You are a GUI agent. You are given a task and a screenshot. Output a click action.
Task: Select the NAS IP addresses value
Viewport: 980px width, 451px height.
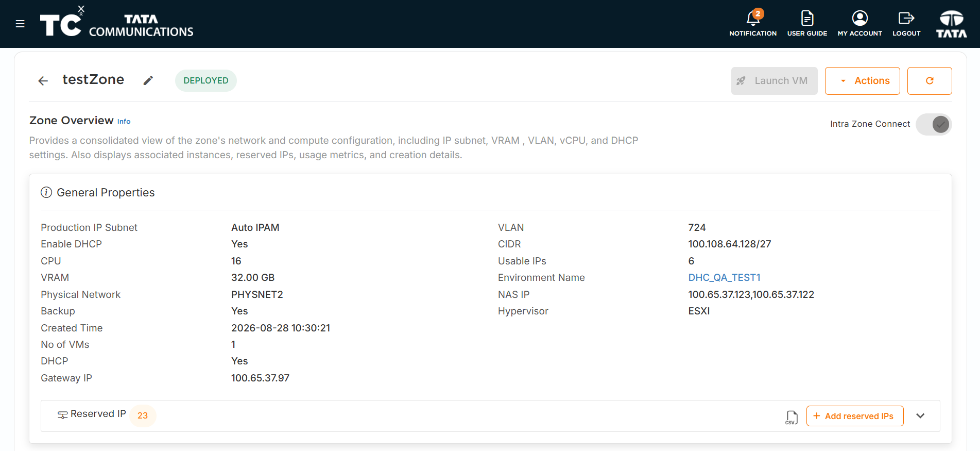pyautogui.click(x=751, y=295)
